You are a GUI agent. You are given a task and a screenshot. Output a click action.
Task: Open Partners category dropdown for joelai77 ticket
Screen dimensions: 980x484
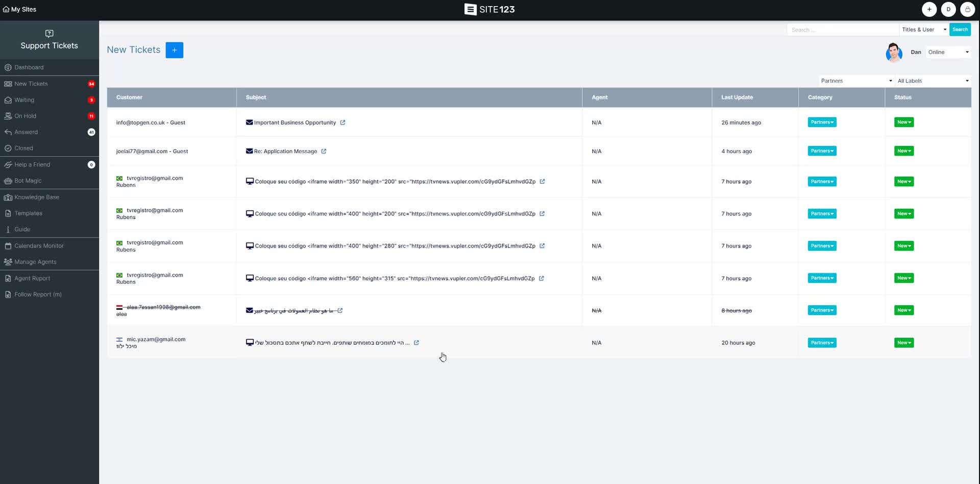pyautogui.click(x=822, y=151)
